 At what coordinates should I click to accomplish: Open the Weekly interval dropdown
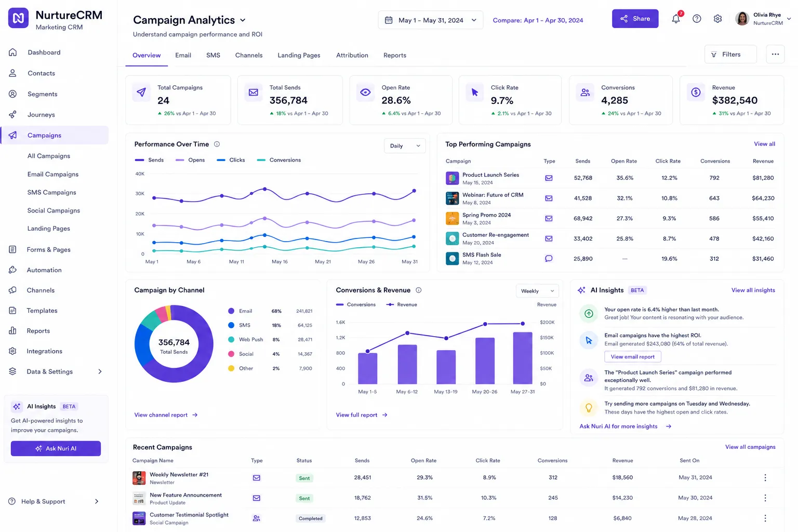point(538,291)
